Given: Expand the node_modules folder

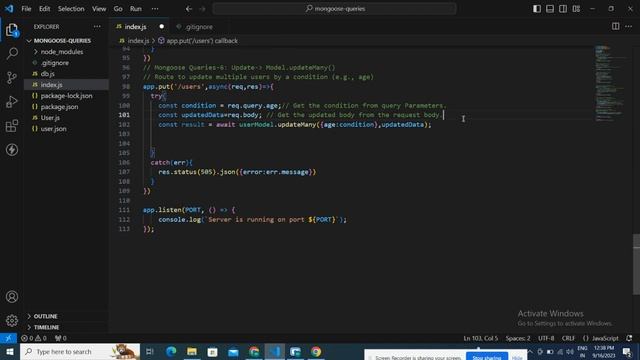Looking at the screenshot, I should click(x=62, y=52).
